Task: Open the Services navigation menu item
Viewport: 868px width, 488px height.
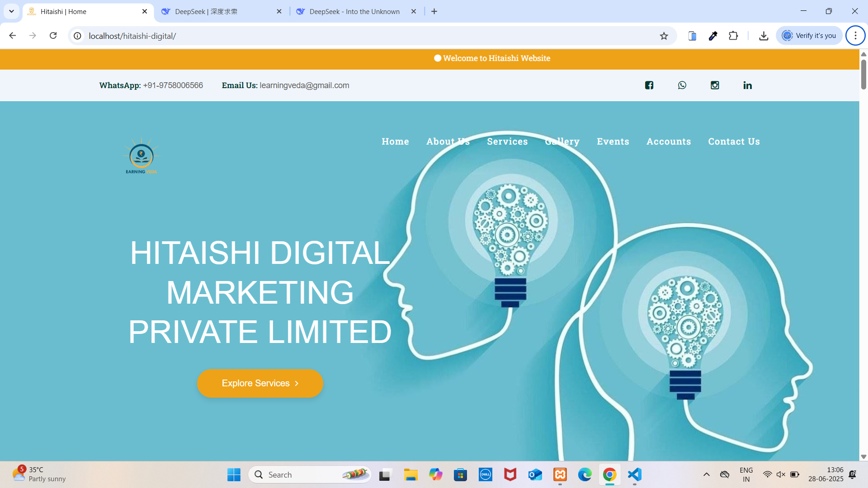Action: [507, 141]
